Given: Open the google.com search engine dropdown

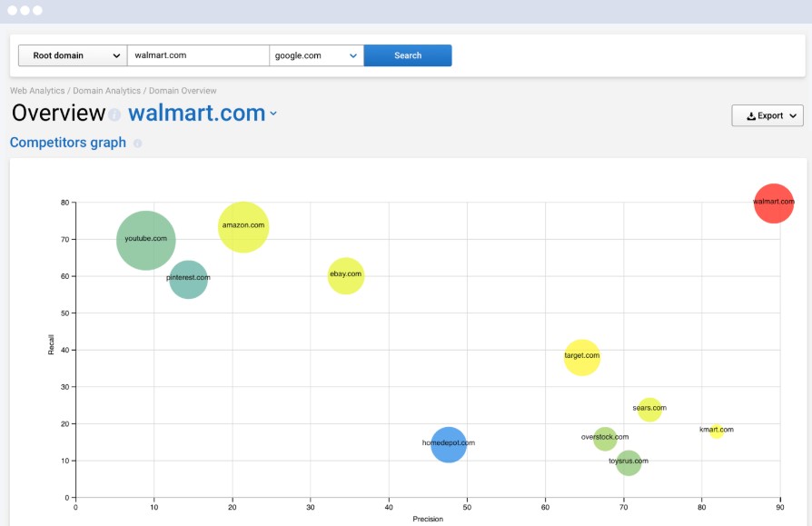Looking at the screenshot, I should [316, 55].
